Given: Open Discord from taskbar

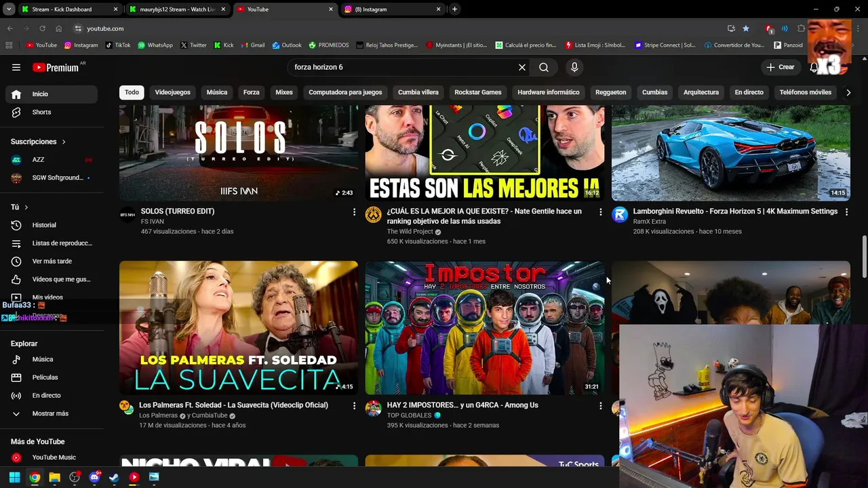Looking at the screenshot, I should pos(94,477).
